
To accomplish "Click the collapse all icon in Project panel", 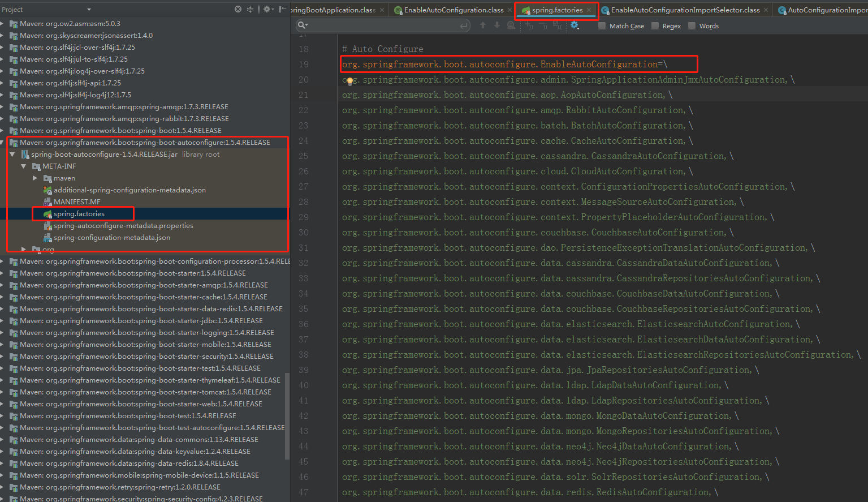I will [x=251, y=9].
